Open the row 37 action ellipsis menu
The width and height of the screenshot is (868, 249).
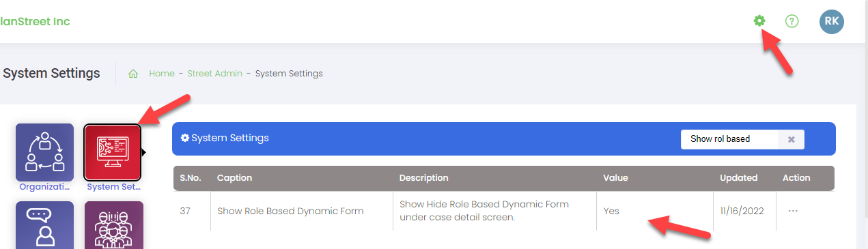(x=793, y=211)
